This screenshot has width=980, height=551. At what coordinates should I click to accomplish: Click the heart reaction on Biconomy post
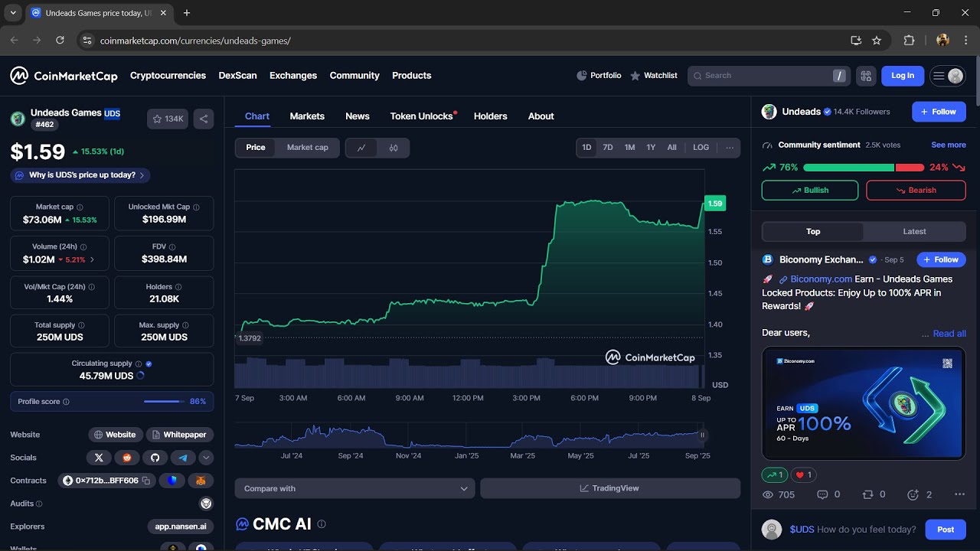(x=804, y=475)
